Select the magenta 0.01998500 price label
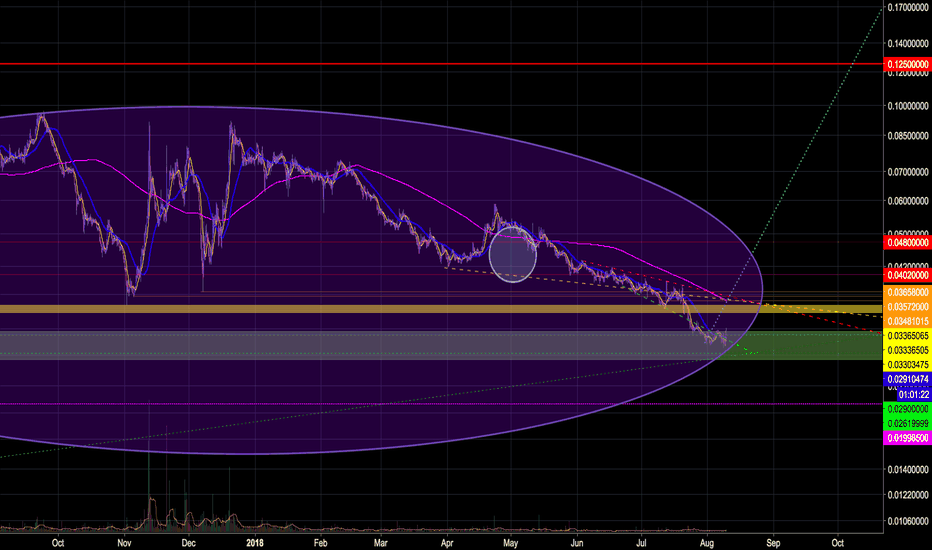 click(x=908, y=438)
